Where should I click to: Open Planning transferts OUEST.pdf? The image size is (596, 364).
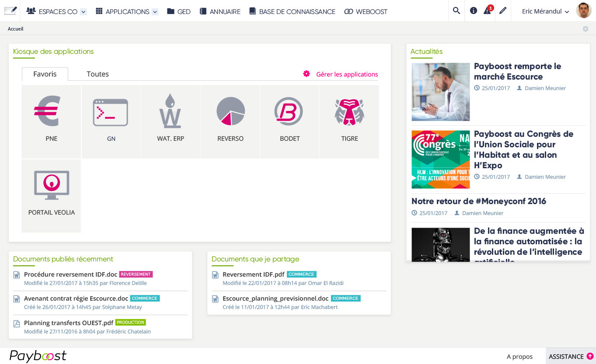[x=69, y=323]
